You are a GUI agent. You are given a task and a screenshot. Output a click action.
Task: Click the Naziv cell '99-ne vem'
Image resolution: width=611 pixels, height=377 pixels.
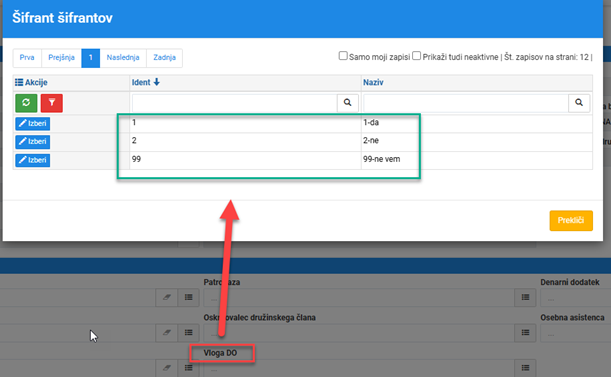[x=477, y=160]
